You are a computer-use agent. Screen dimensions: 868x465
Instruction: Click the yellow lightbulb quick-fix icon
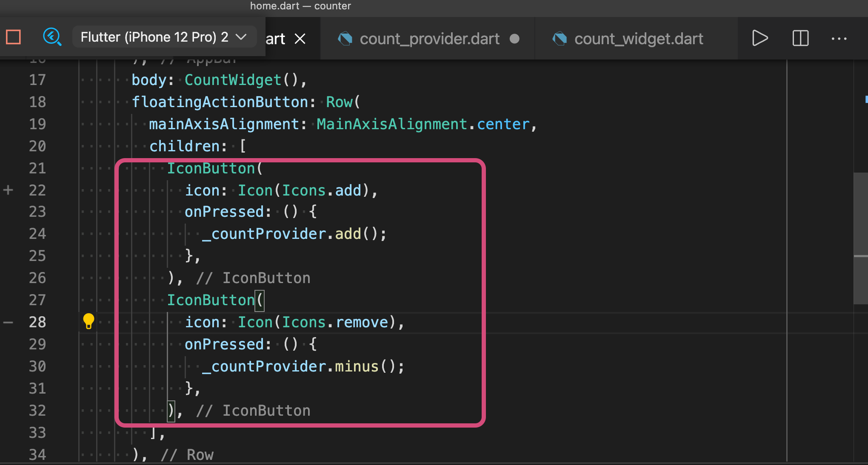click(89, 321)
